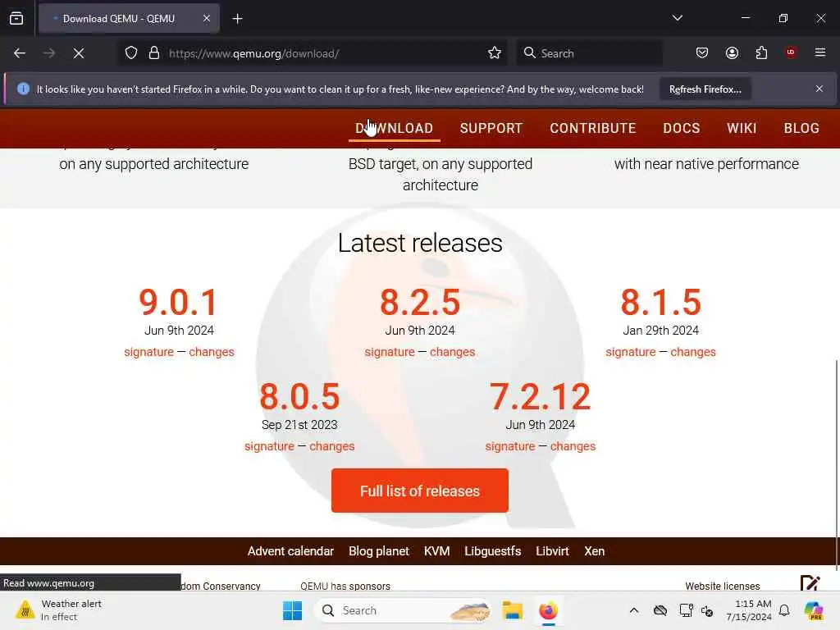Open changes link for 7.2.12
840x630 pixels.
(x=573, y=446)
